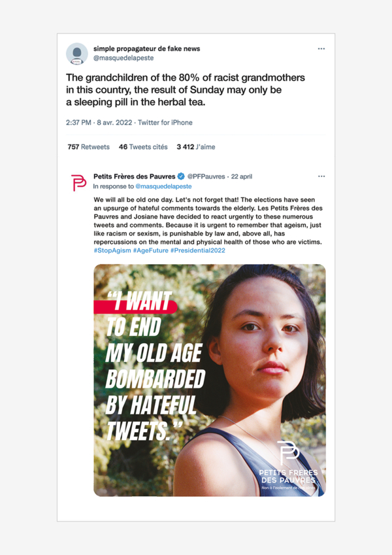
Task: Open the original tweet's three-dot menu
Action: [321, 49]
